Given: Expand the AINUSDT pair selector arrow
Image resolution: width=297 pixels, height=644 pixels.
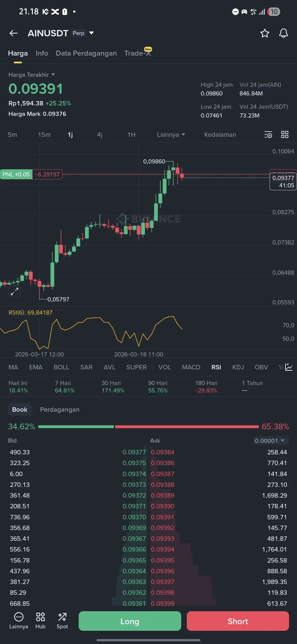Looking at the screenshot, I should [x=92, y=33].
